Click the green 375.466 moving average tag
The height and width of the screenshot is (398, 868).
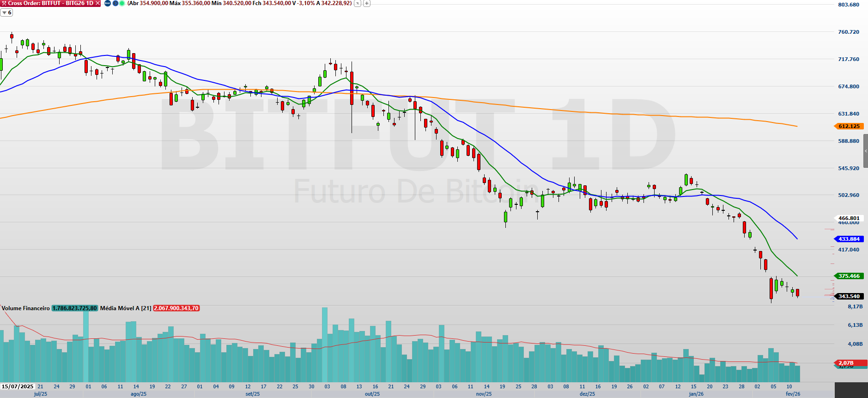(849, 276)
